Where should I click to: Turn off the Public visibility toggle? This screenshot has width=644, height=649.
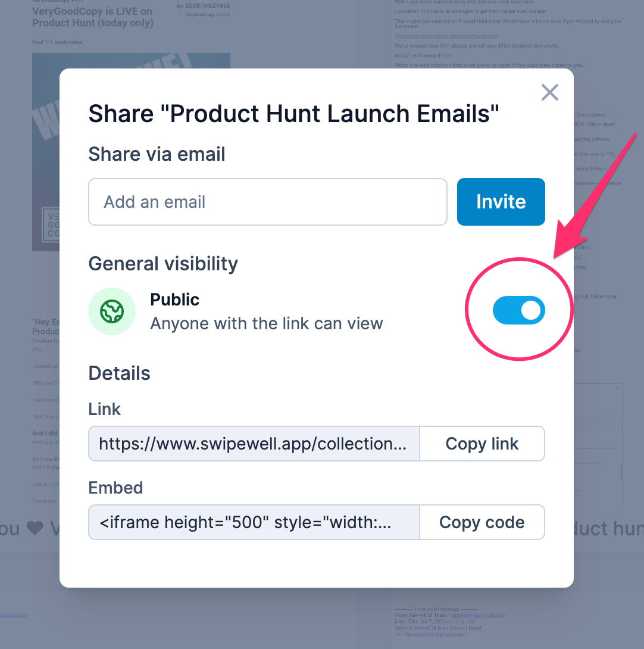pyautogui.click(x=518, y=310)
